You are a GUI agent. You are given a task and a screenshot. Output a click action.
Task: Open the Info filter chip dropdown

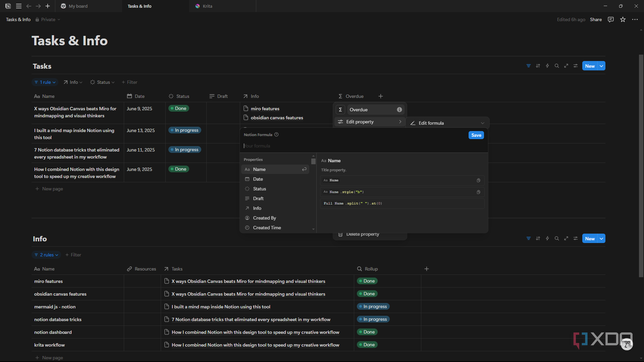(x=73, y=82)
